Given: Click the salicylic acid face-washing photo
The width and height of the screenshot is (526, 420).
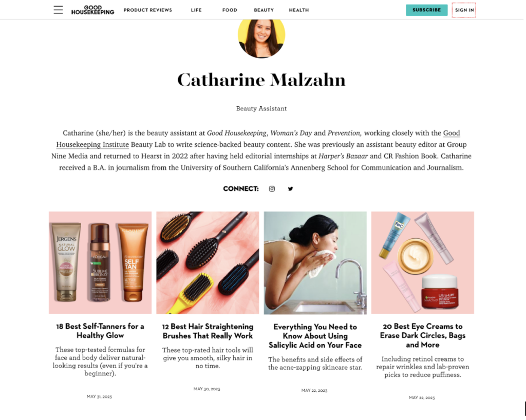Looking at the screenshot, I should click(x=315, y=262).
